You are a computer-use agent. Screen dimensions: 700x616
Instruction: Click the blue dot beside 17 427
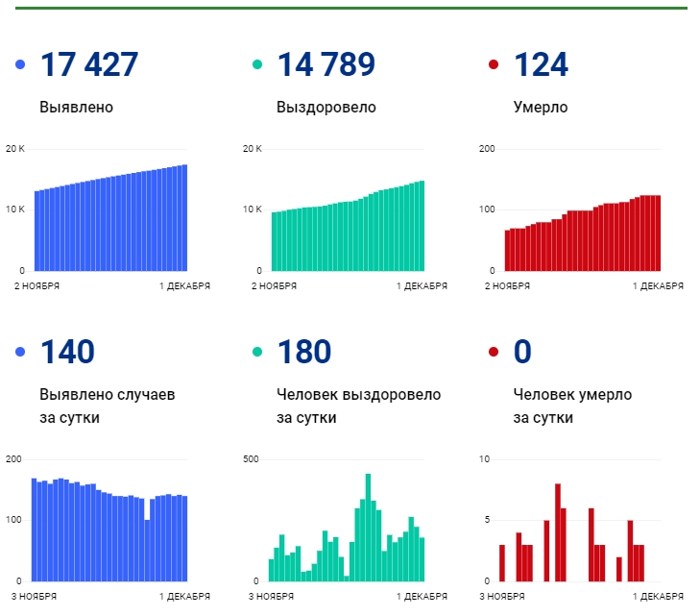20,64
